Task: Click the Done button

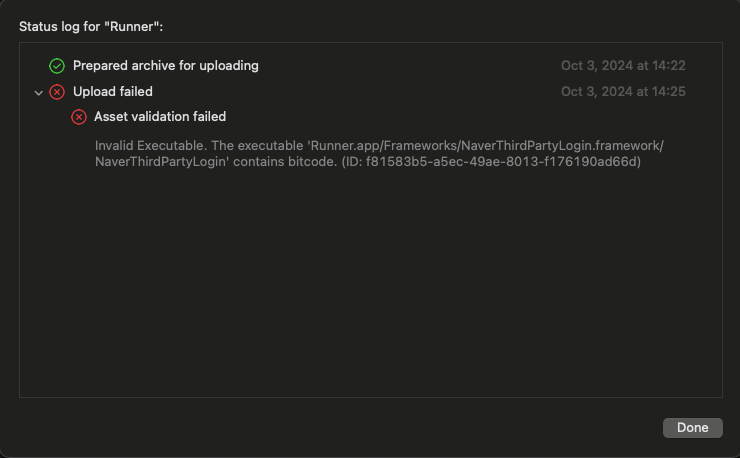Action: pos(692,428)
